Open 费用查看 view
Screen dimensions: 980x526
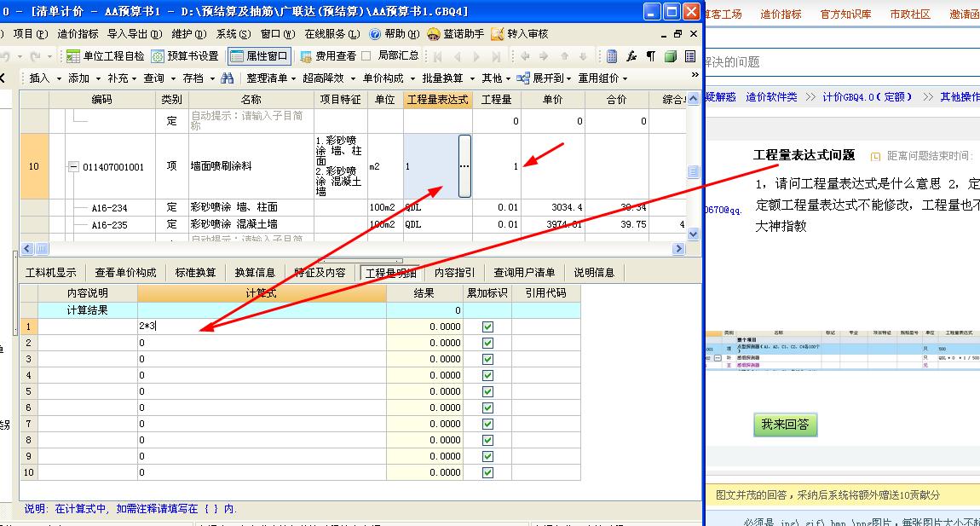328,56
